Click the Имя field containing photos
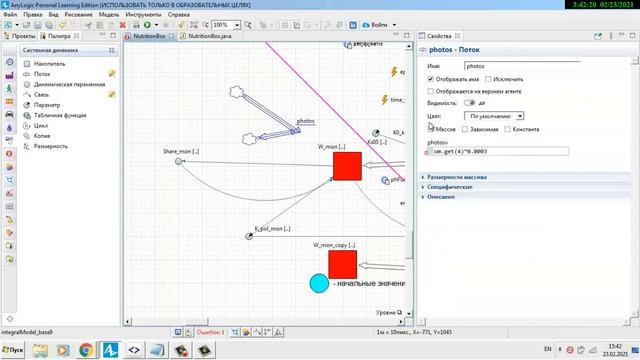The height and width of the screenshot is (360, 640). tap(522, 66)
